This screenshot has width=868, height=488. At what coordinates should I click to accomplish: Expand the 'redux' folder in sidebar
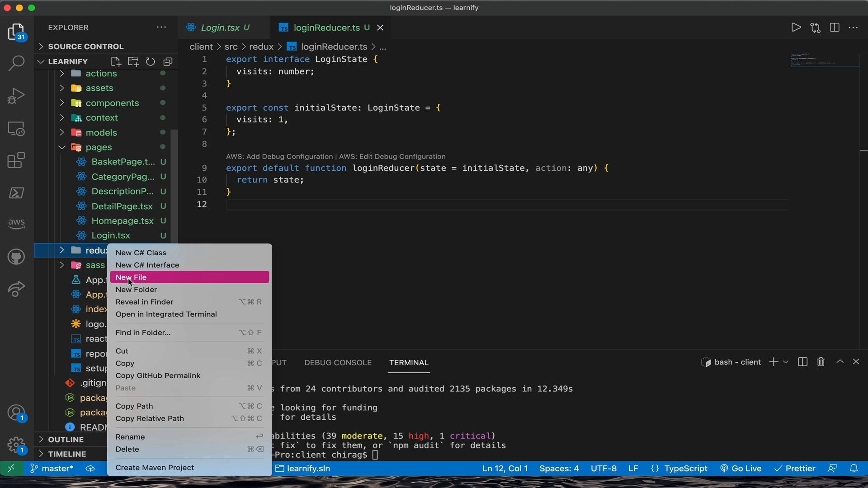pos(62,250)
